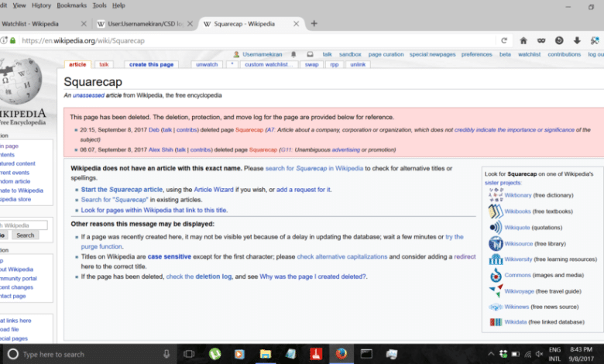Select the article page tab
604x364 pixels.
[77, 64]
